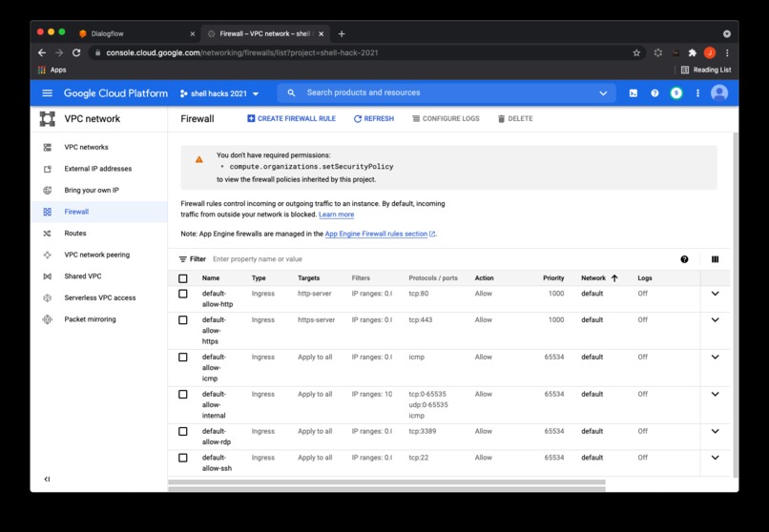Sort by the Network column header
This screenshot has width=769, height=532.
(x=599, y=277)
